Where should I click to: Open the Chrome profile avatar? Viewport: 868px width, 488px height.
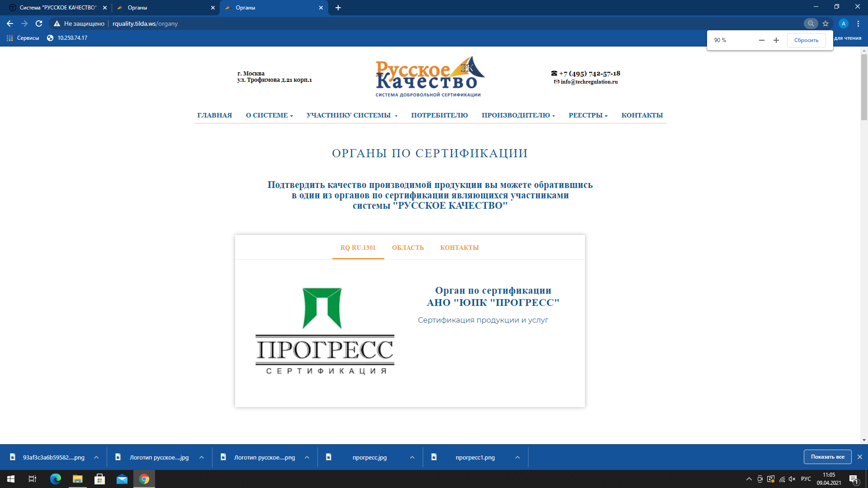pos(843,23)
